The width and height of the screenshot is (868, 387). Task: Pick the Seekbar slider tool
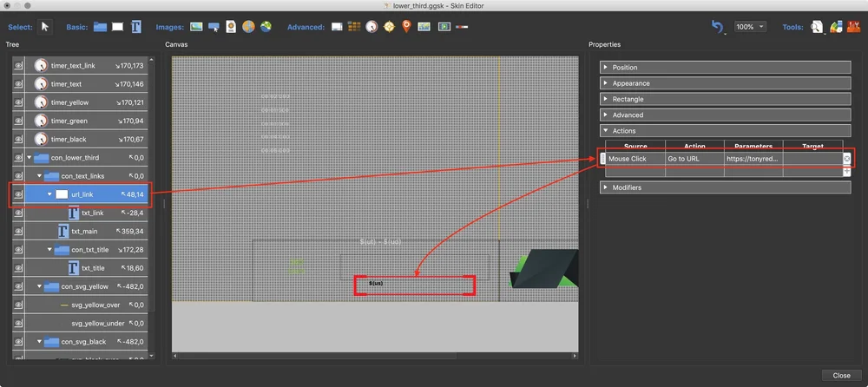point(462,27)
